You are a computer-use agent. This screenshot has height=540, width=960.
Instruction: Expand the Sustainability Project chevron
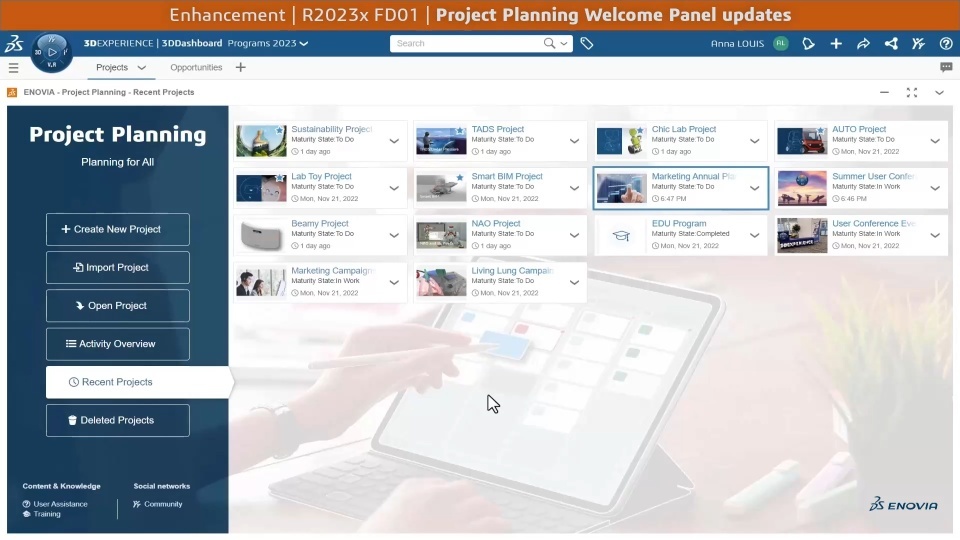tap(394, 141)
